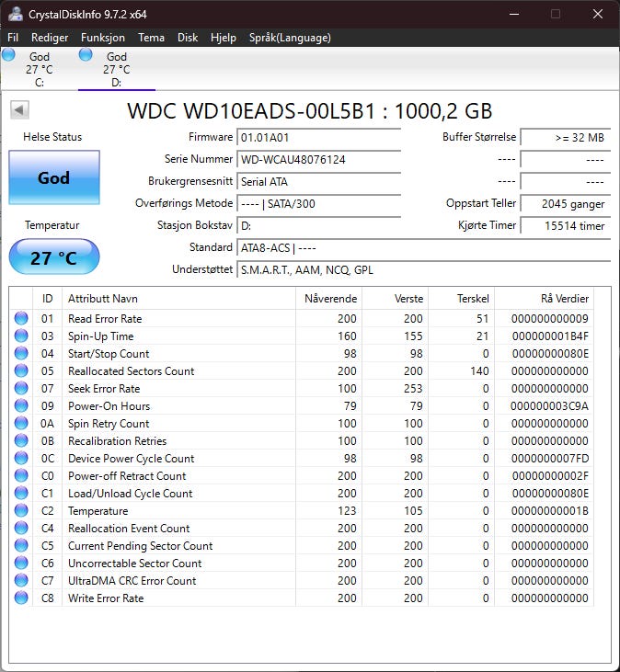Click the status orb for Spin-Up Time
This screenshot has height=672, width=620.
pyautogui.click(x=21, y=336)
